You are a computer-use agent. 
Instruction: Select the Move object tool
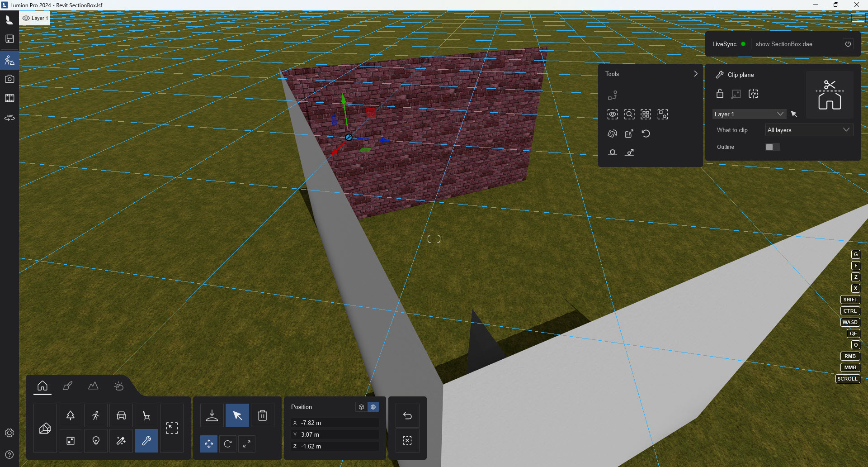coord(209,444)
